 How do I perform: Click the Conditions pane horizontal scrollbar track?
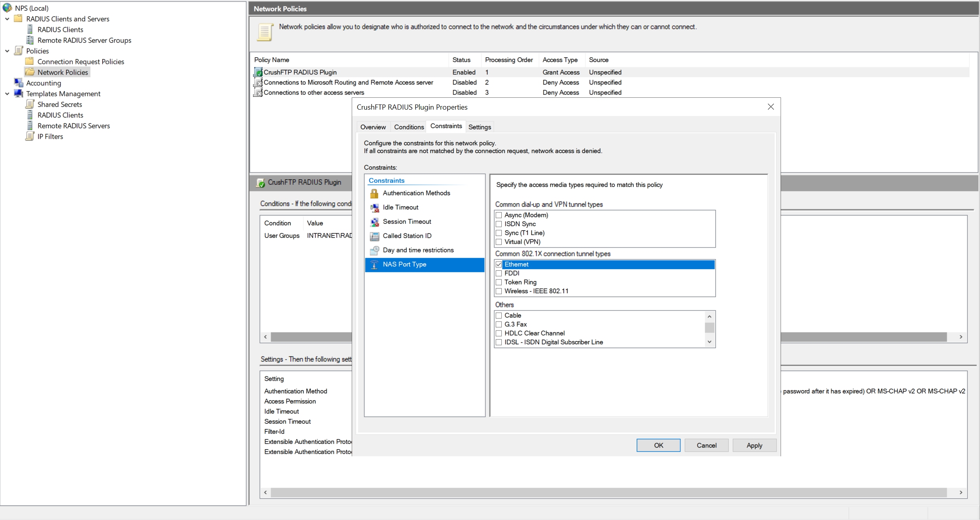point(951,337)
